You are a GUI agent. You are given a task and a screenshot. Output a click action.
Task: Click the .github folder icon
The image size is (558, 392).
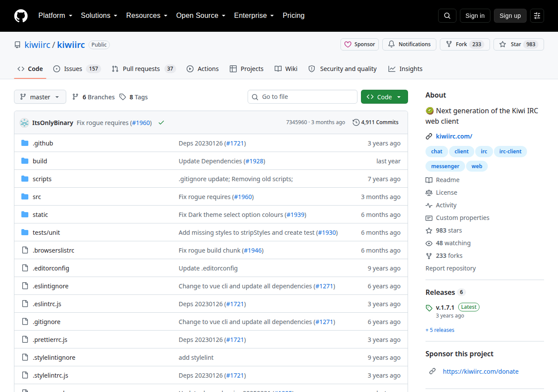tap(25, 143)
